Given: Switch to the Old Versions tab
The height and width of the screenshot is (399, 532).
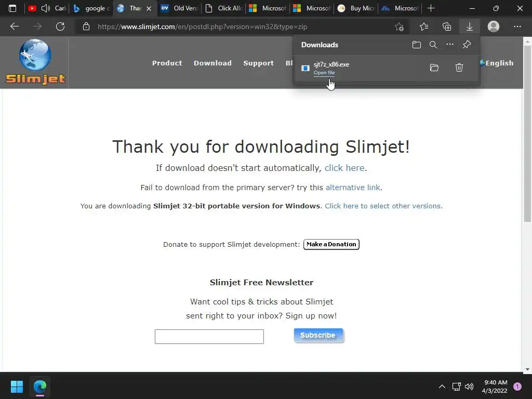Looking at the screenshot, I should pyautogui.click(x=179, y=8).
